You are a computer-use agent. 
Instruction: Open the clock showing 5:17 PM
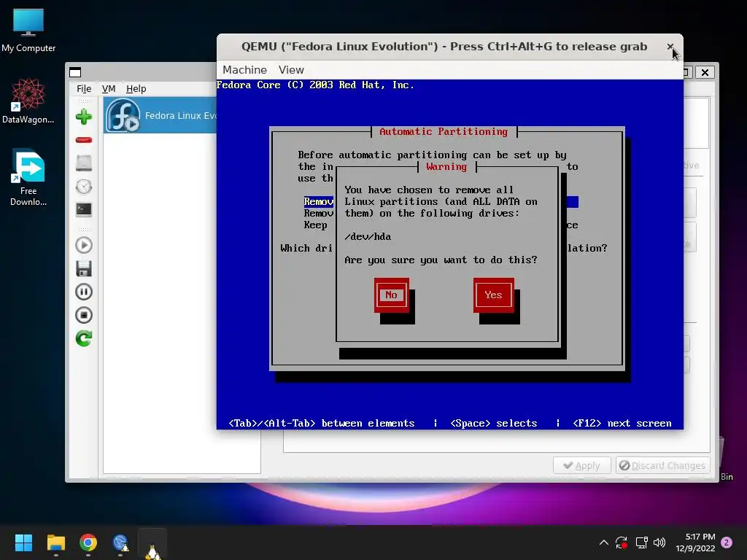point(695,542)
